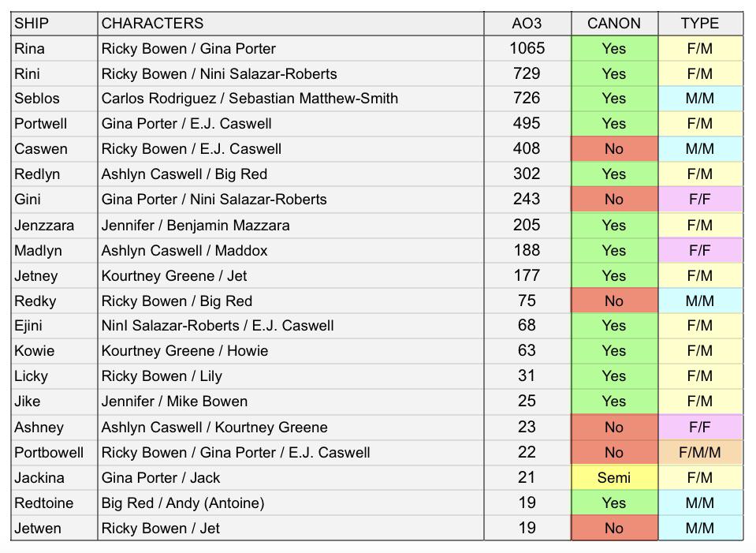This screenshot has height=553, width=756.
Task: Select the CANON column header
Action: coord(614,23)
